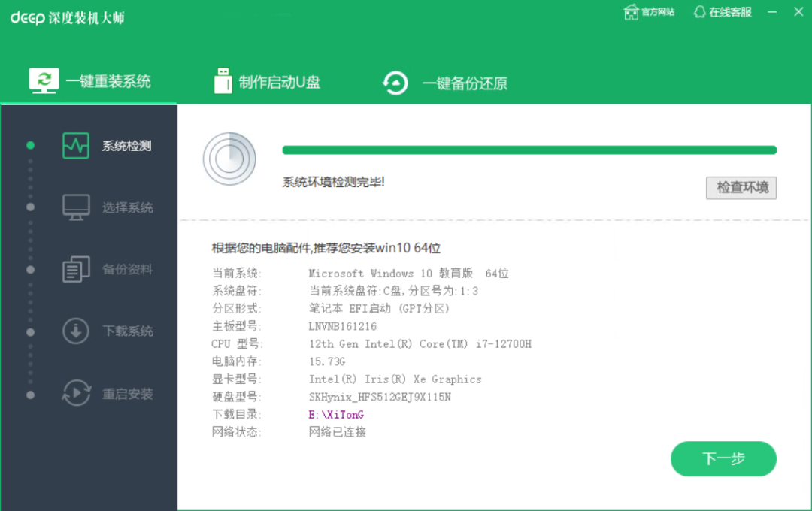Viewport: 812px width, 511px height.
Task: Open the 一键备份还原 tab
Action: pyautogui.click(x=444, y=83)
